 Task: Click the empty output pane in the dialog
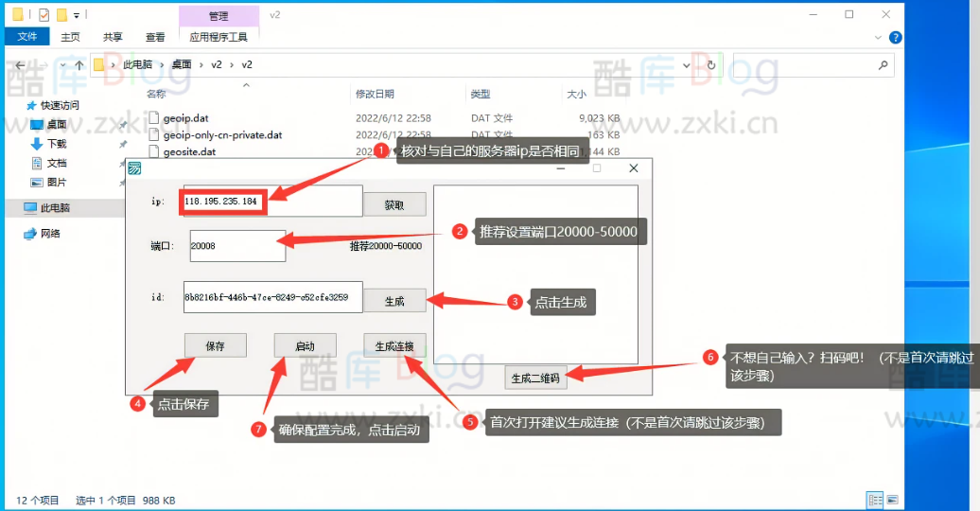coord(535,273)
